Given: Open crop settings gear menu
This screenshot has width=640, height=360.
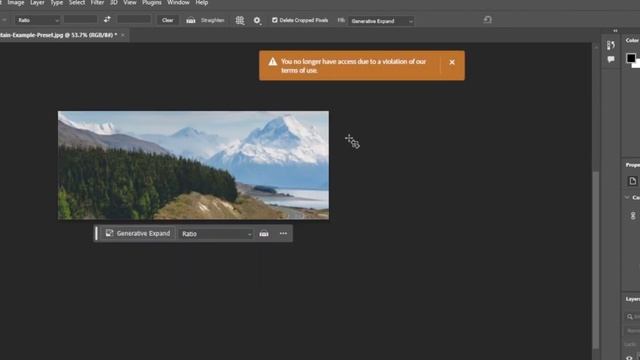Looking at the screenshot, I should tap(257, 20).
